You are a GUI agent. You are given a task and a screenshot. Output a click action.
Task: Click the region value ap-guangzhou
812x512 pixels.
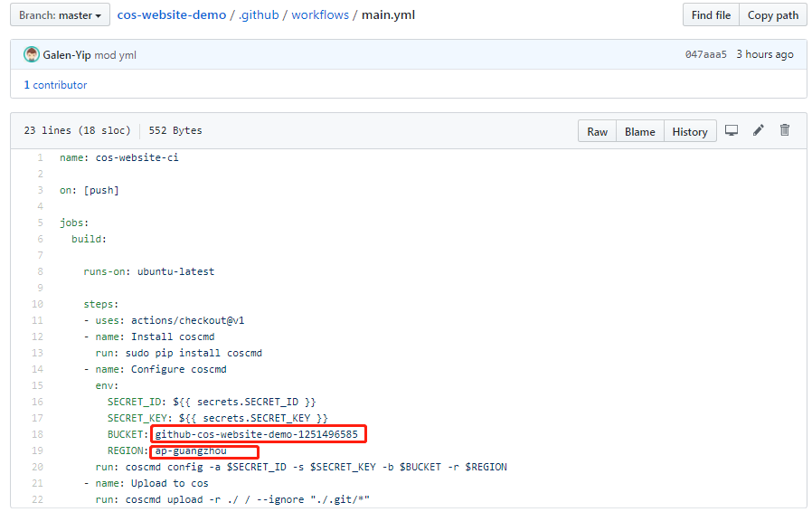[x=191, y=450]
